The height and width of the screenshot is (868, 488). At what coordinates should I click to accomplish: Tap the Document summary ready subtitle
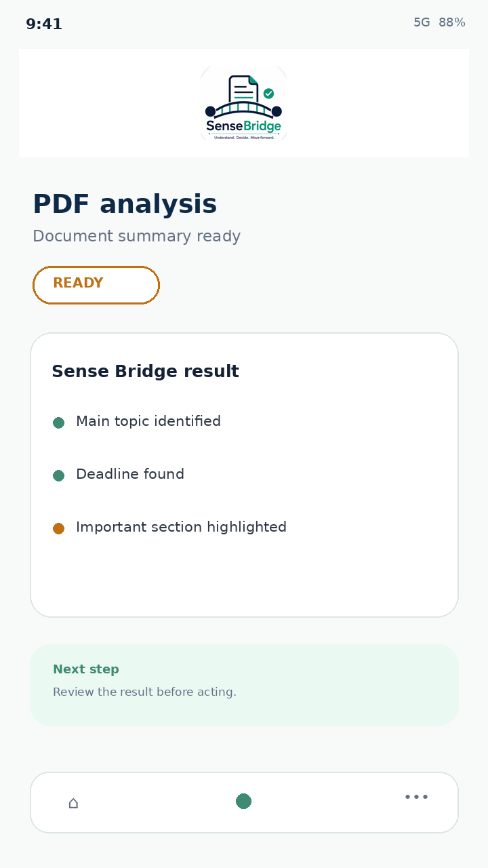coord(136,236)
